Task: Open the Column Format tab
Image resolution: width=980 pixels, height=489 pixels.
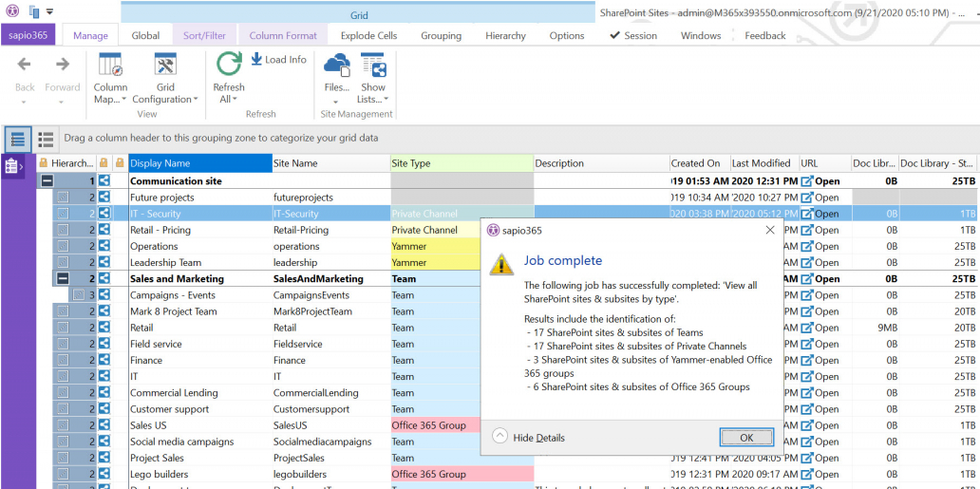Action: click(x=283, y=36)
